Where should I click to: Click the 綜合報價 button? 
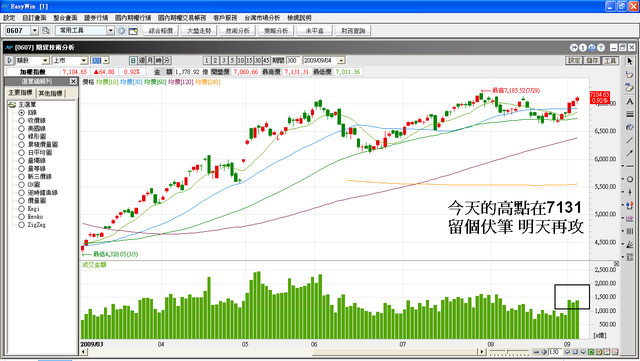tap(161, 31)
